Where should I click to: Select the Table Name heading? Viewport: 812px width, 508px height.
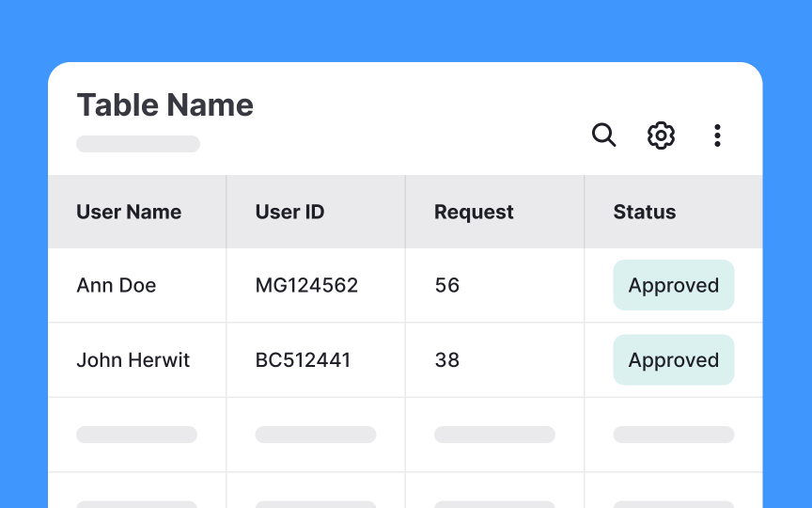click(165, 104)
